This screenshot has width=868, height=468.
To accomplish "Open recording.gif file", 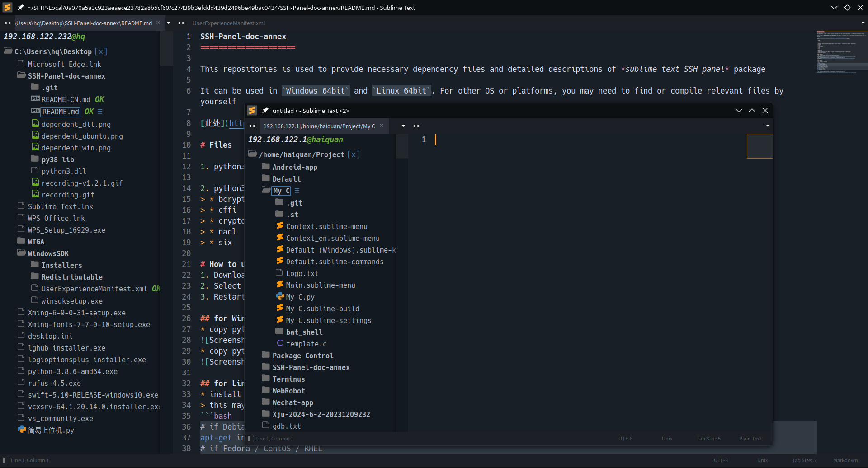I will pyautogui.click(x=68, y=195).
